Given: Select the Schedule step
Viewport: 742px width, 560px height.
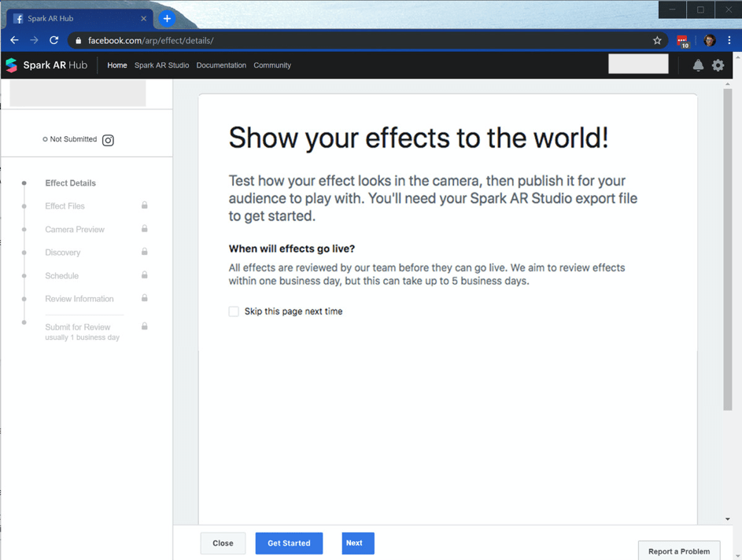Looking at the screenshot, I should (62, 276).
